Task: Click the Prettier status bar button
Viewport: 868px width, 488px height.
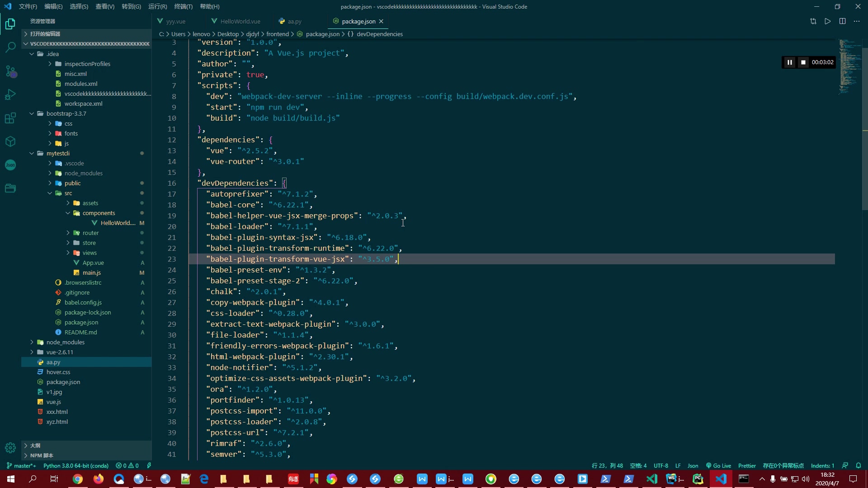Action: point(747,466)
